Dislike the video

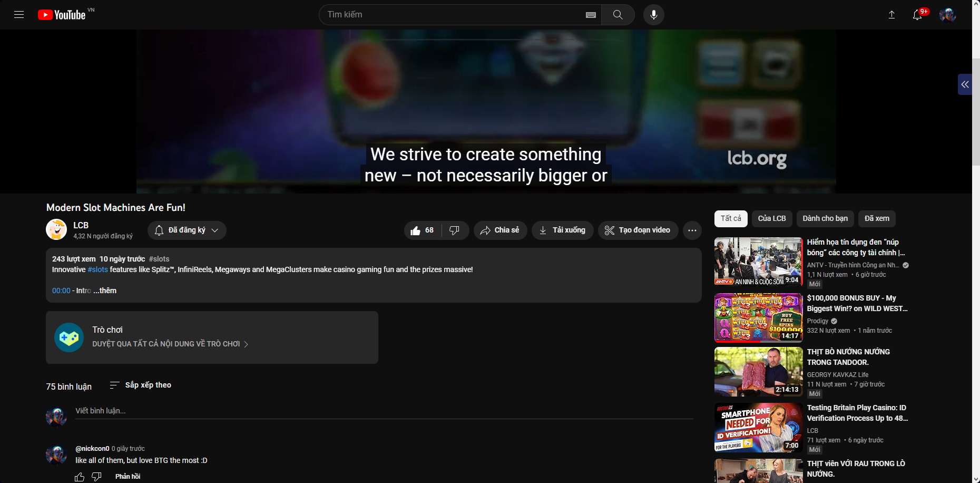pyautogui.click(x=455, y=230)
